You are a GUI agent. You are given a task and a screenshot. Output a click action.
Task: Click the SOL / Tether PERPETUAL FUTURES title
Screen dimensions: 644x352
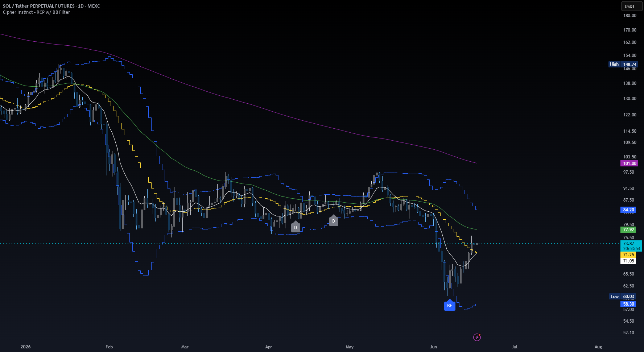click(x=51, y=6)
